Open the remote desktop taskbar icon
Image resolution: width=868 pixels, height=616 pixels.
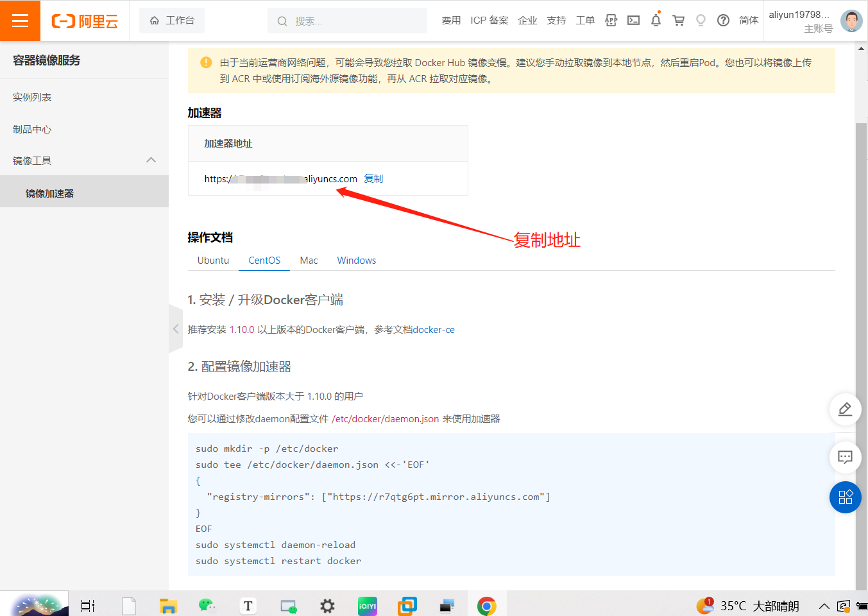click(447, 606)
